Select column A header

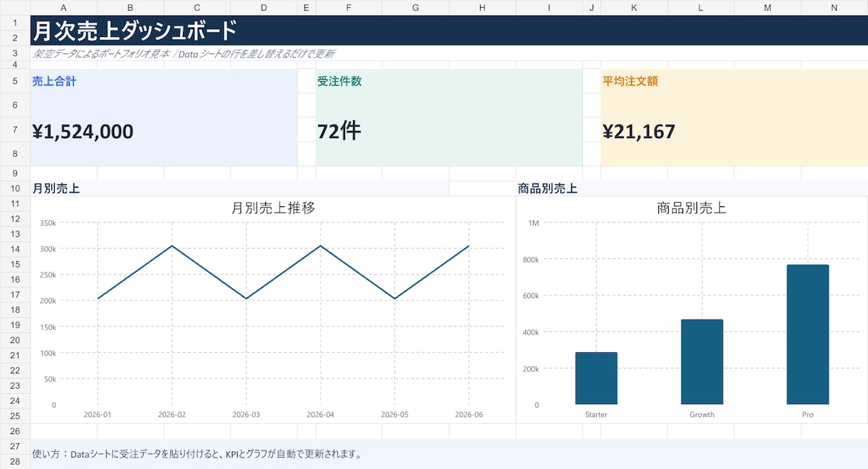coord(63,8)
